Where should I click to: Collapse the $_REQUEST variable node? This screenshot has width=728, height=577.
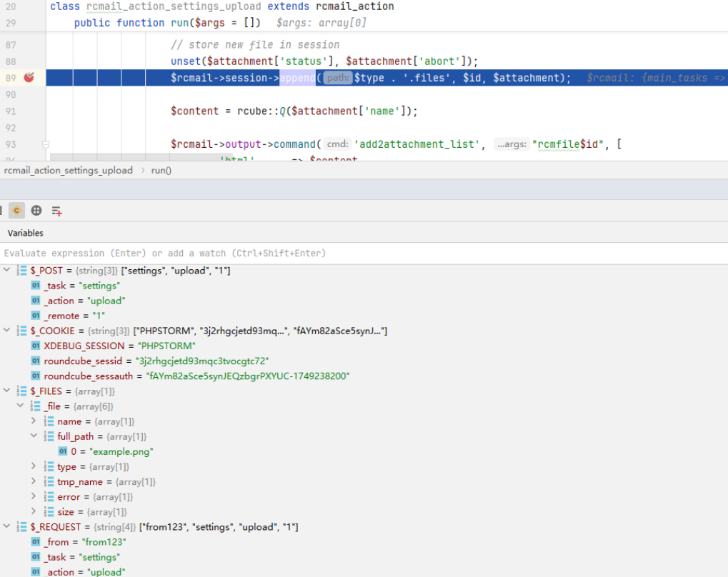pos(6,526)
